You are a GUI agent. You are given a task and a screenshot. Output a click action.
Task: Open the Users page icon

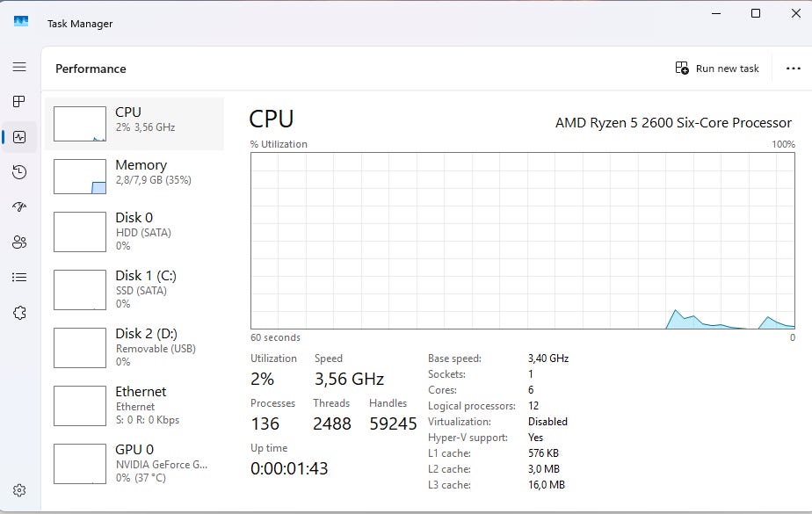pos(19,243)
